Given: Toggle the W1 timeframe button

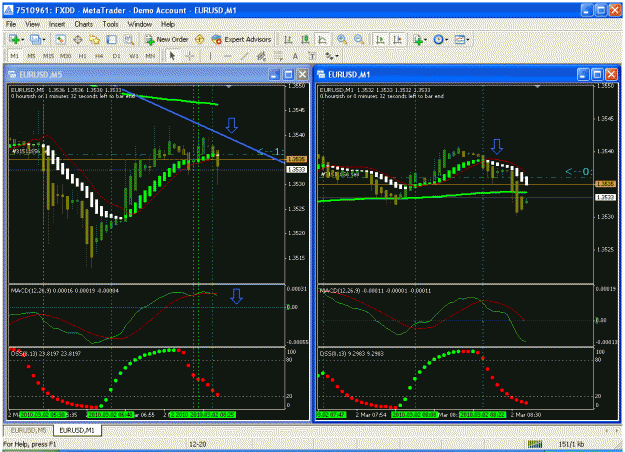Looking at the screenshot, I should 134,56.
